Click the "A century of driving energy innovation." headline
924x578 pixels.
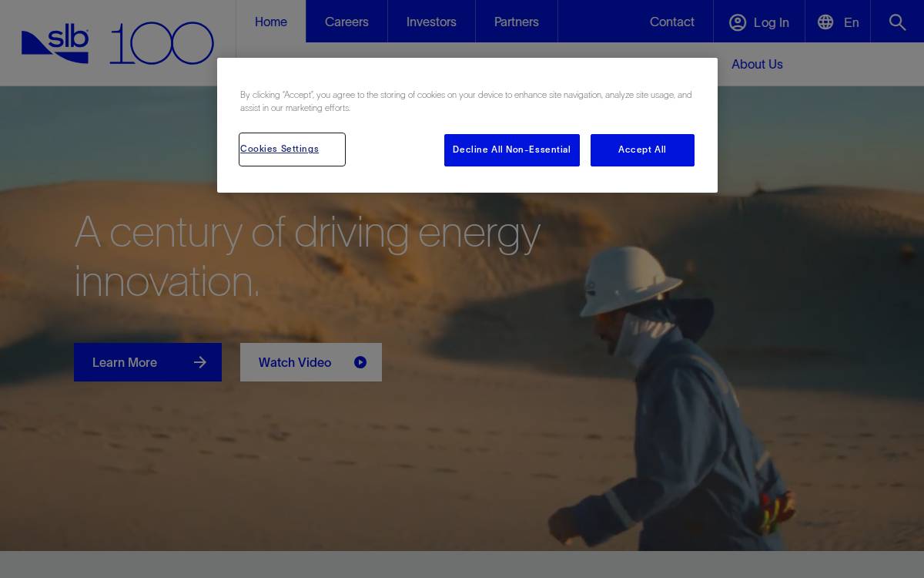[307, 256]
